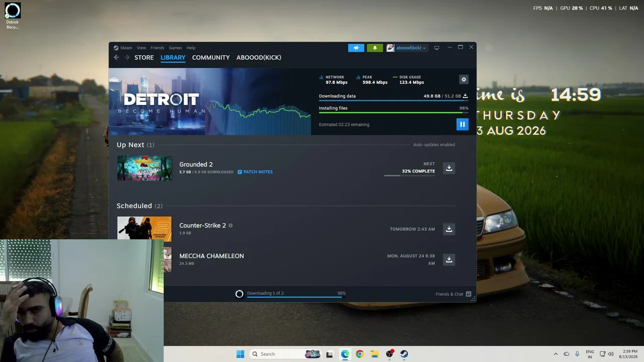Enter Big Picture mode via monitor icon
Screen dimensions: 644x362
tap(437, 48)
